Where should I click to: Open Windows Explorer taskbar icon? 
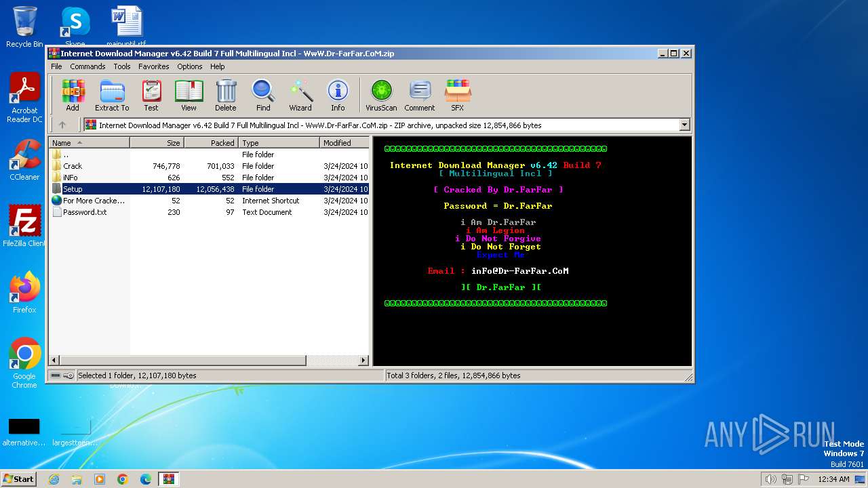click(x=77, y=479)
